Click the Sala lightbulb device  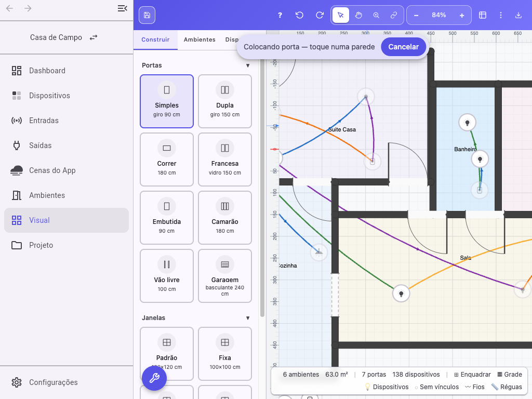(401, 293)
